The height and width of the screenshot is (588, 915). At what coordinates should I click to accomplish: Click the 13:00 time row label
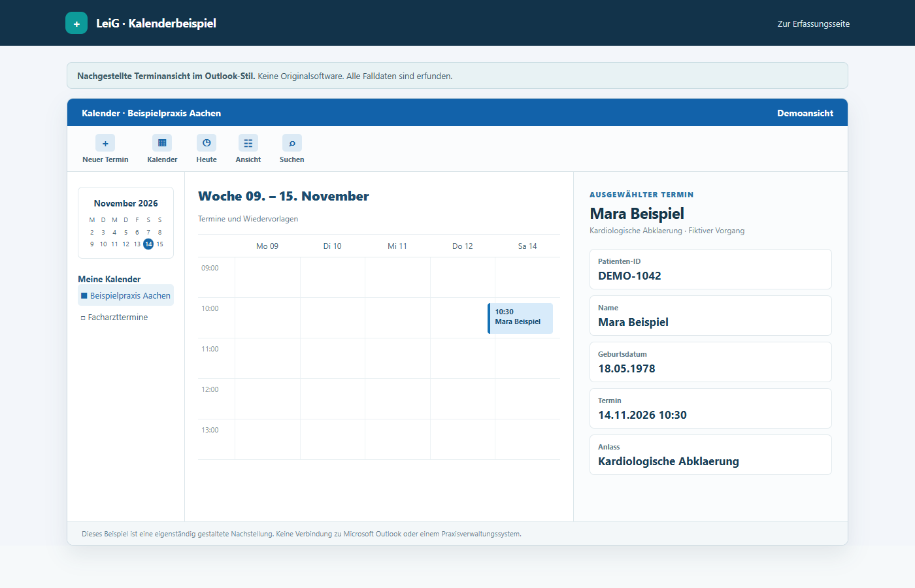[x=210, y=430]
